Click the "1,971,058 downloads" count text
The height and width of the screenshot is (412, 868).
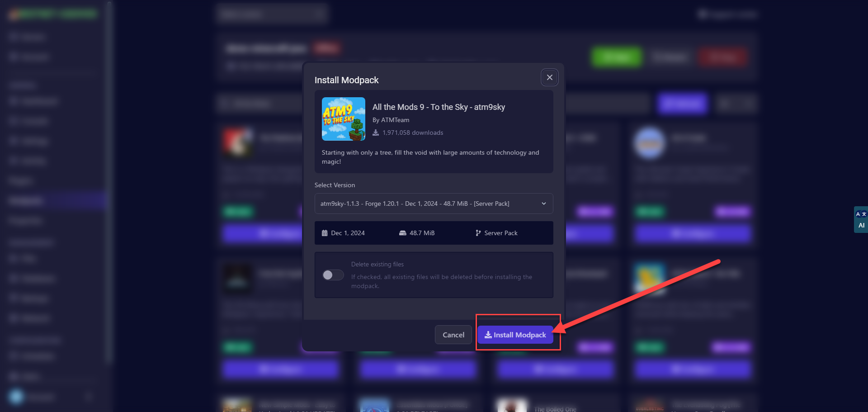click(413, 133)
